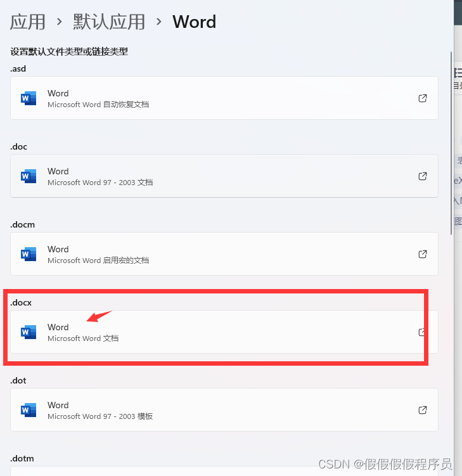
Task: Click the .doc extension label
Action: [19, 147]
